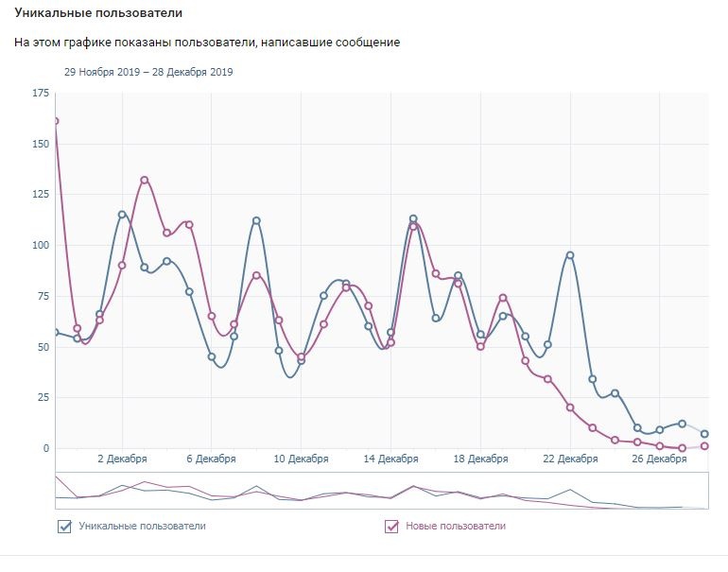Click the '125' y-axis value
The width and height of the screenshot is (728, 572).
pos(41,194)
